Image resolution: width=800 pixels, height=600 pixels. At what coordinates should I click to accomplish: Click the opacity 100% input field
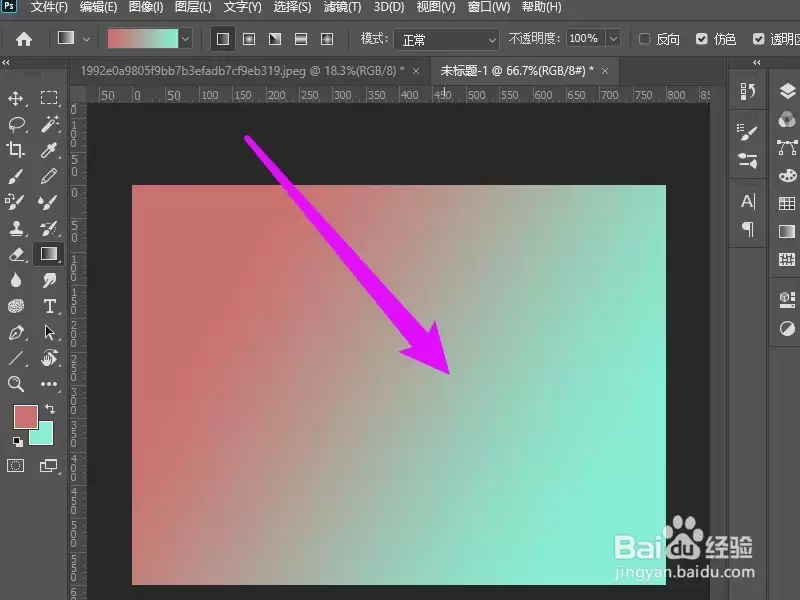pos(585,39)
